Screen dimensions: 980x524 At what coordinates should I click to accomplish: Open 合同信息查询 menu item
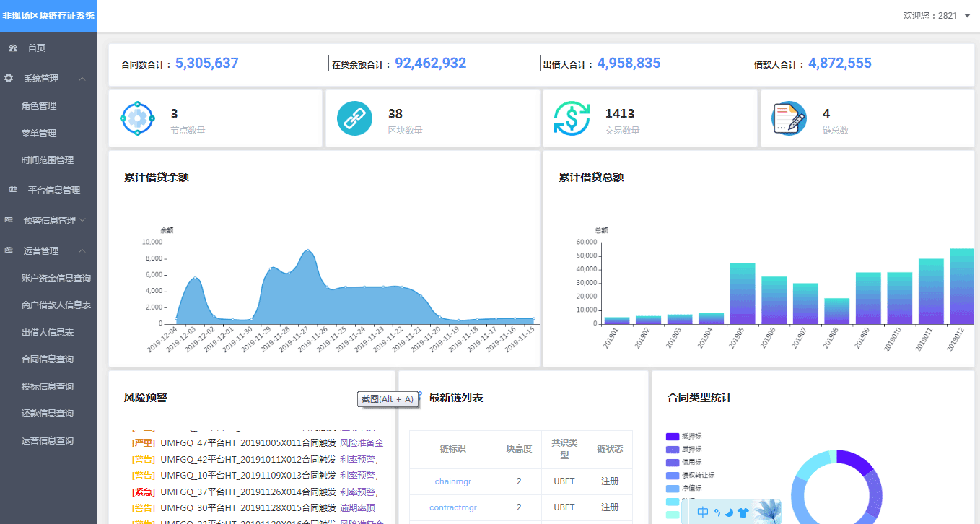tap(48, 359)
